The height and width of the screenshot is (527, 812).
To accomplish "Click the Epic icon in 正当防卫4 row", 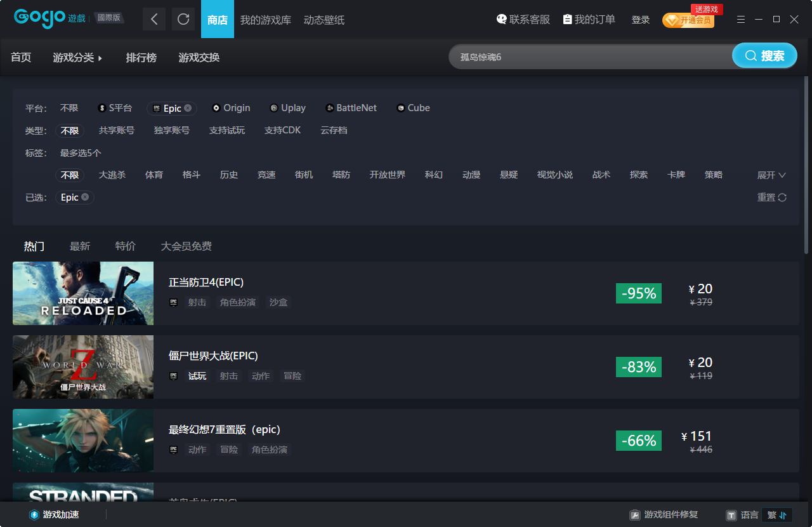I will tap(174, 302).
